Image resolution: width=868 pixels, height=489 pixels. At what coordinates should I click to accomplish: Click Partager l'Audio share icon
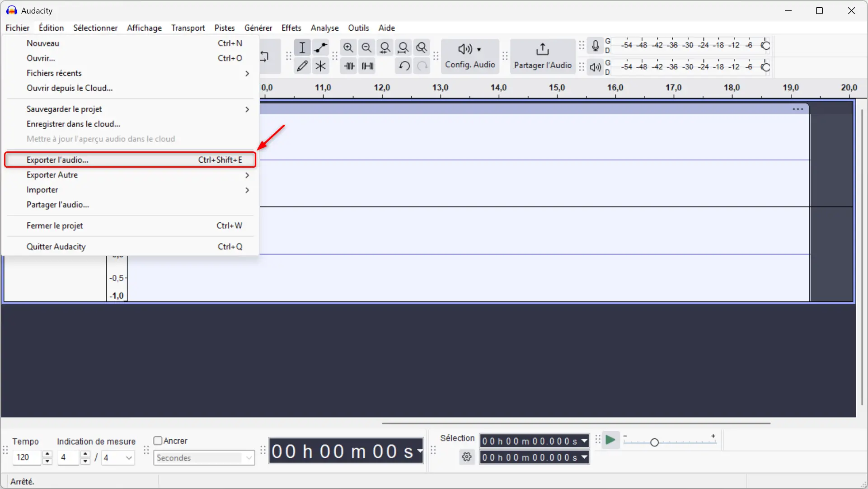click(x=543, y=56)
